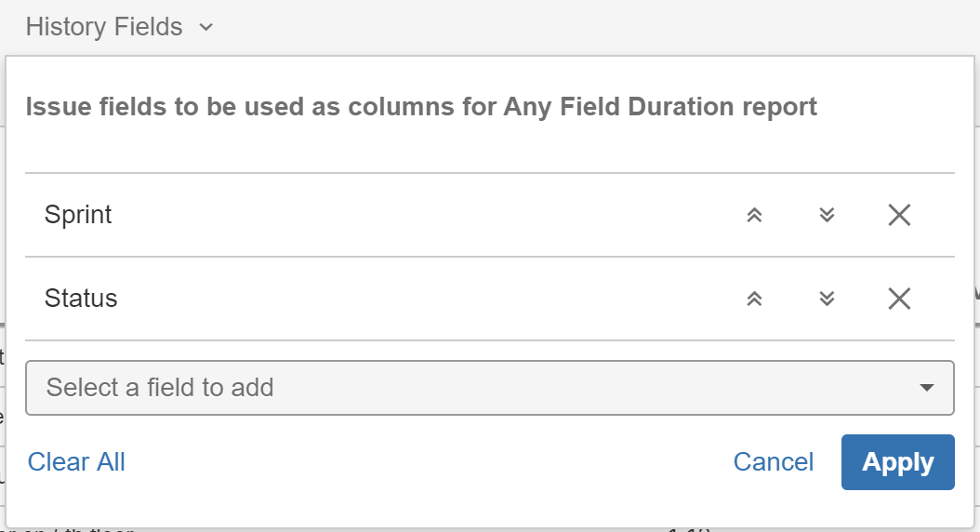Open the History Fields menu label

(104, 27)
